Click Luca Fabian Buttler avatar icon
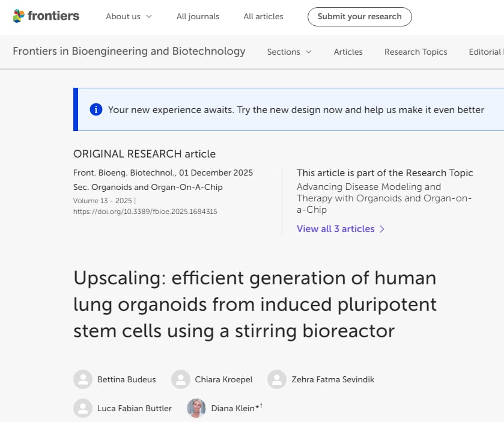The width and height of the screenshot is (504, 422). tap(83, 408)
